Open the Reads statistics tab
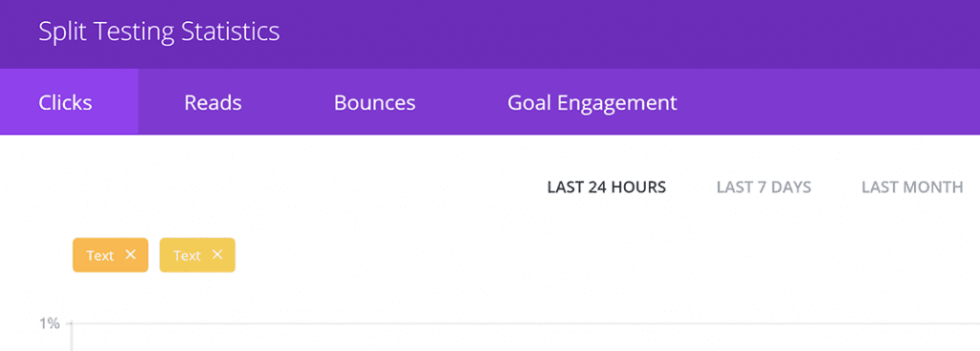The image size is (980, 351). 212,102
